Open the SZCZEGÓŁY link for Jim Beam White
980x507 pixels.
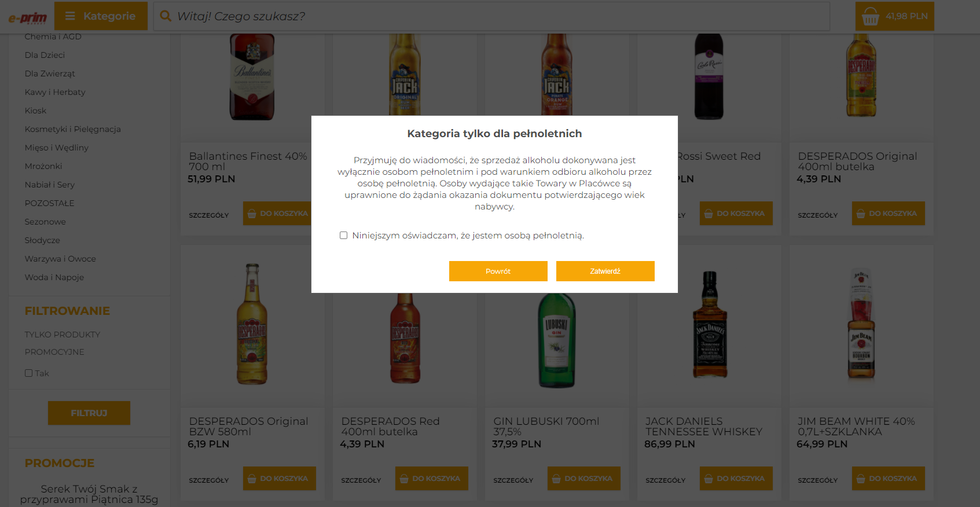click(x=817, y=480)
